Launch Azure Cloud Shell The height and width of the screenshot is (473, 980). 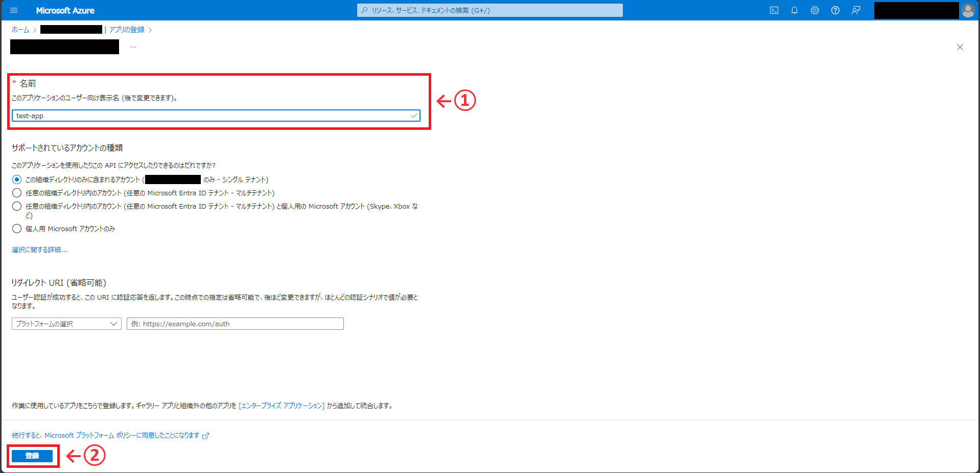(x=774, y=10)
